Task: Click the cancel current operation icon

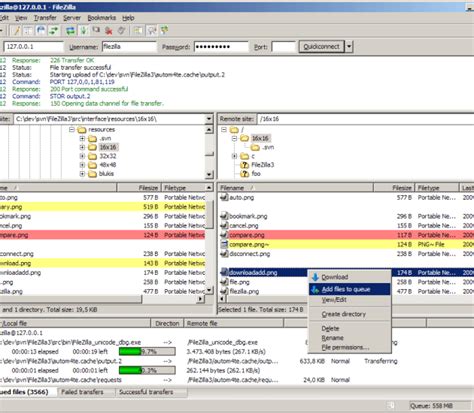Action: [x=96, y=31]
